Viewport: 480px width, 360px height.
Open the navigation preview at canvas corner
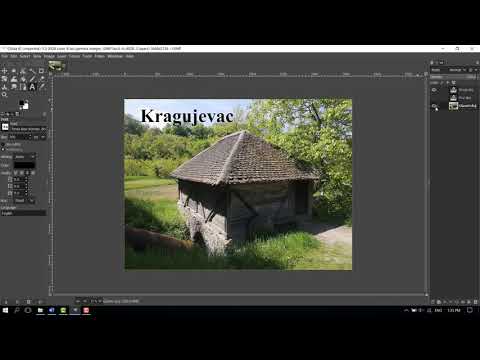pyautogui.click(x=426, y=295)
